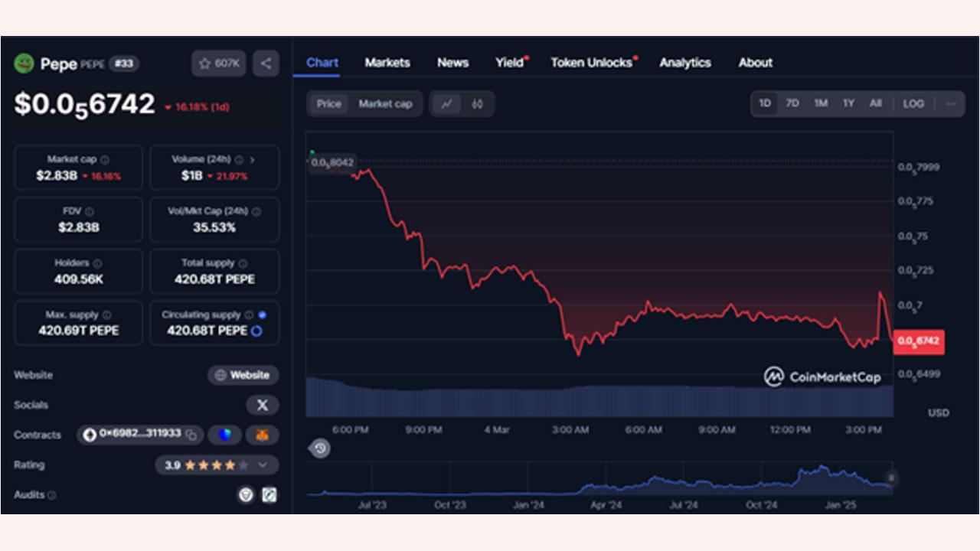Switch chart to line graph view
This screenshot has height=551, width=980.
(446, 104)
